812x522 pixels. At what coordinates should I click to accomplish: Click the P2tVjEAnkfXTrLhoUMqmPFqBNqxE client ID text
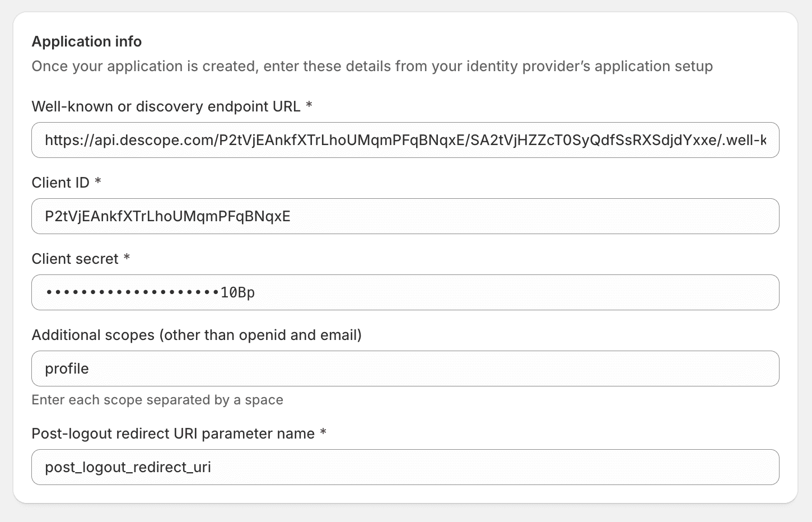point(167,216)
